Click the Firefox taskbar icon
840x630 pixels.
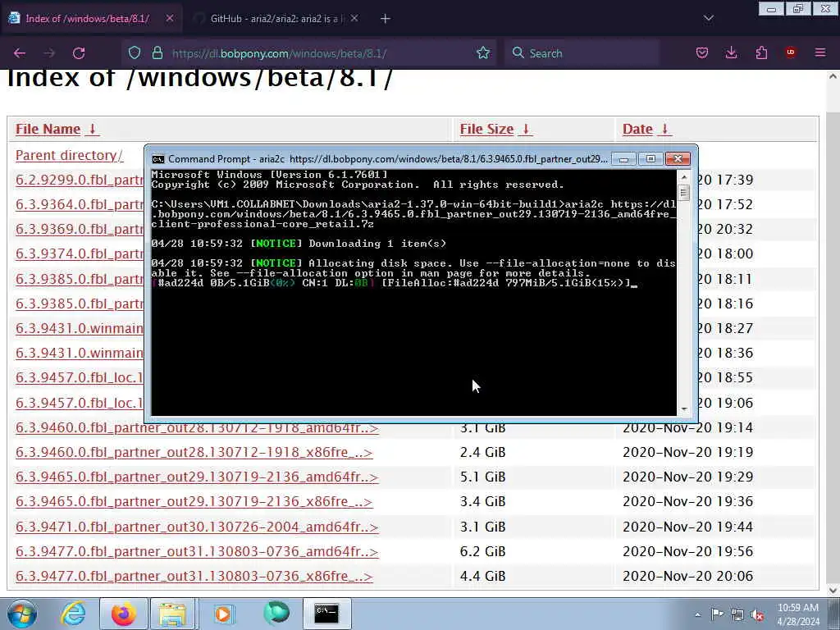123,614
